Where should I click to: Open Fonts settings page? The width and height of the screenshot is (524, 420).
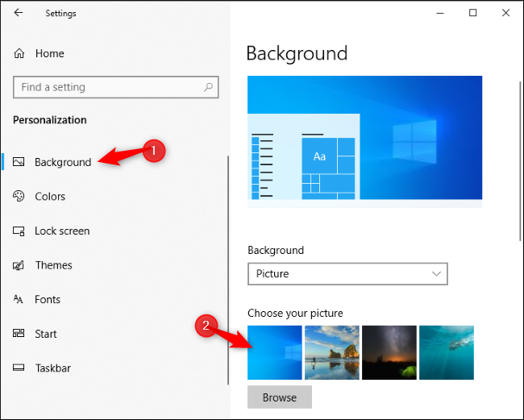pos(48,299)
